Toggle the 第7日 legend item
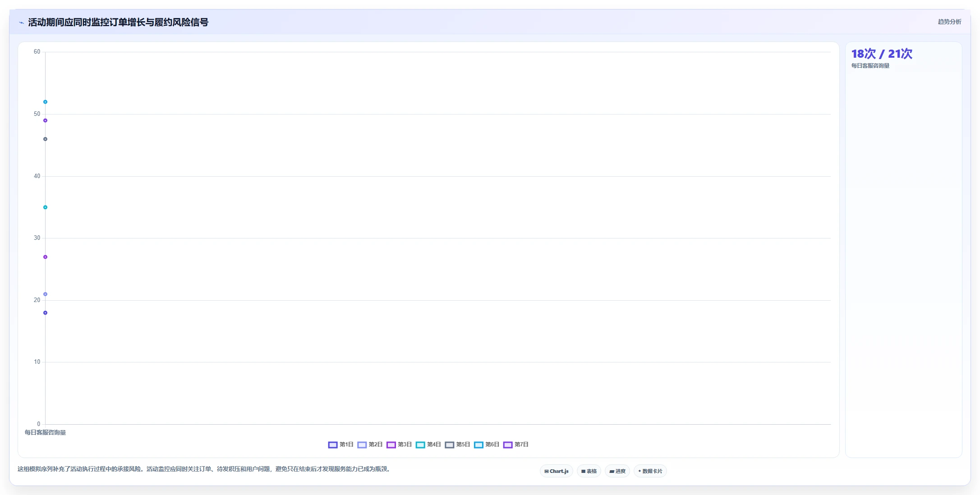The image size is (980, 495). pyautogui.click(x=516, y=445)
